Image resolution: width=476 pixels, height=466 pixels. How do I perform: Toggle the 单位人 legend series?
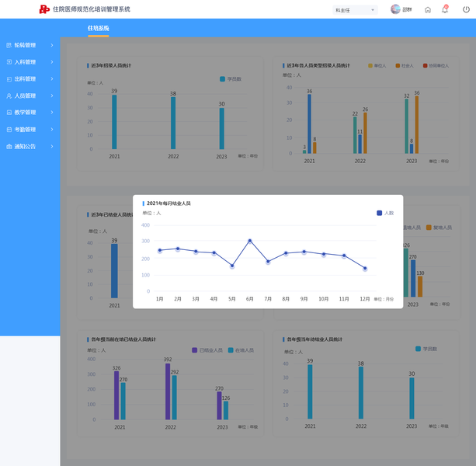377,65
